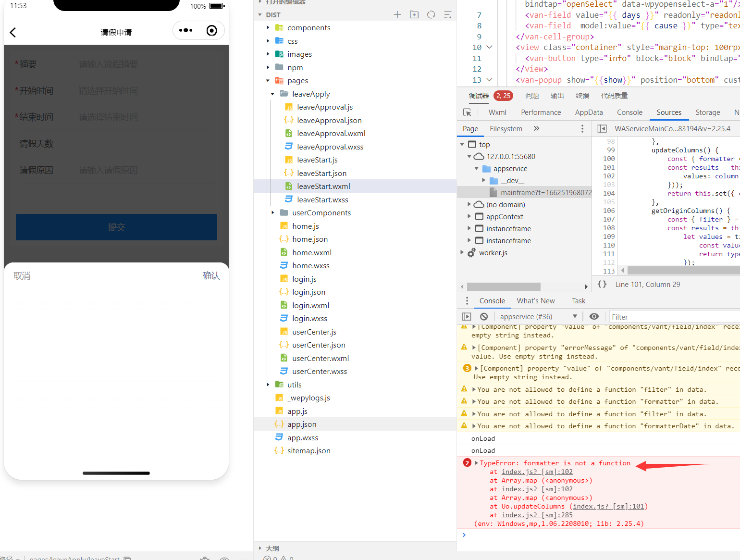Viewport: 740px width, 560px height.
Task: Open the three-dot capsule menu
Action: [x=185, y=31]
